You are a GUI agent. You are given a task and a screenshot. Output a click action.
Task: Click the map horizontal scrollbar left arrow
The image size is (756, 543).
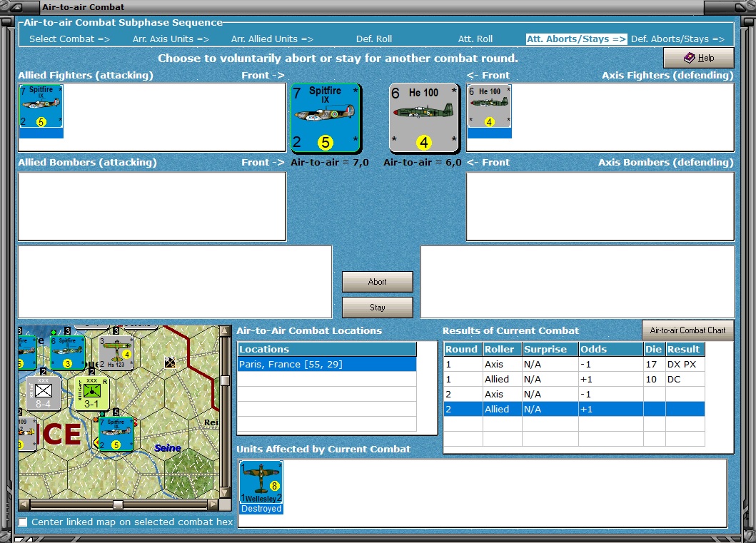coord(24,504)
